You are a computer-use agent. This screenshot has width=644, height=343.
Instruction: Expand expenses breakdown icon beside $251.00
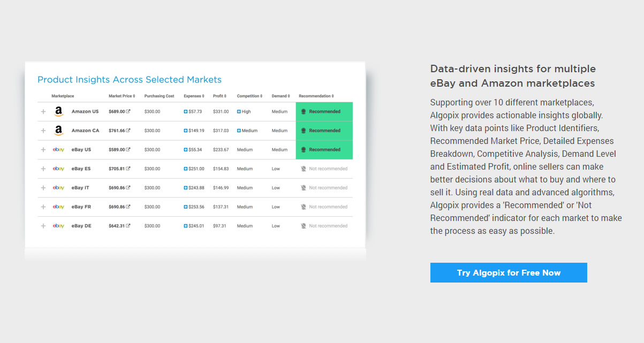[186, 169]
